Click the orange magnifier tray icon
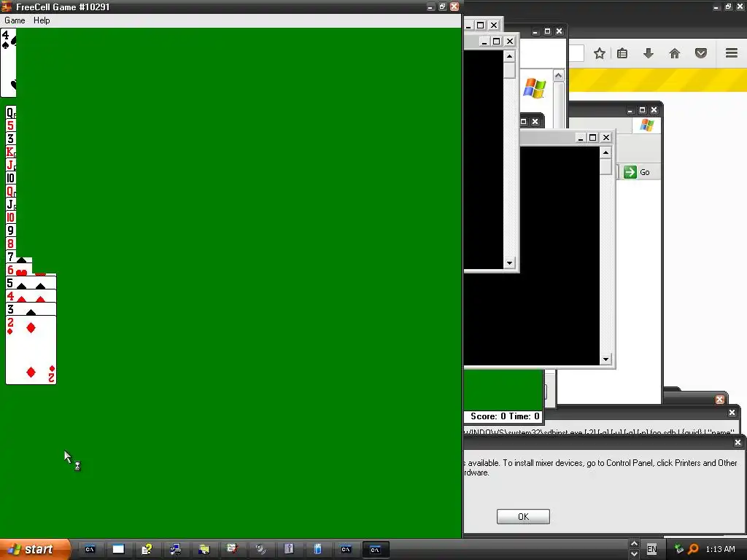Image resolution: width=747 pixels, height=560 pixels. click(x=693, y=549)
